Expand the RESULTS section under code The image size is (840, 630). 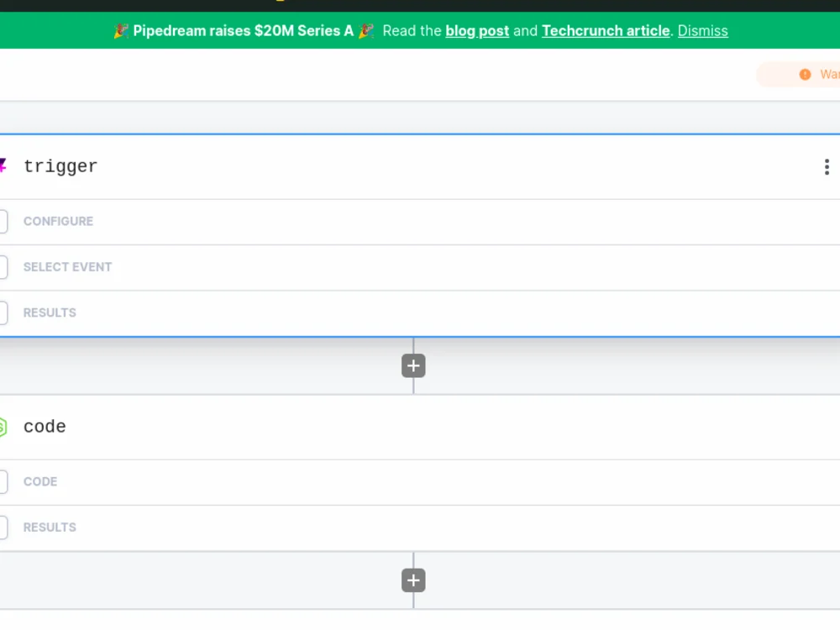(50, 527)
